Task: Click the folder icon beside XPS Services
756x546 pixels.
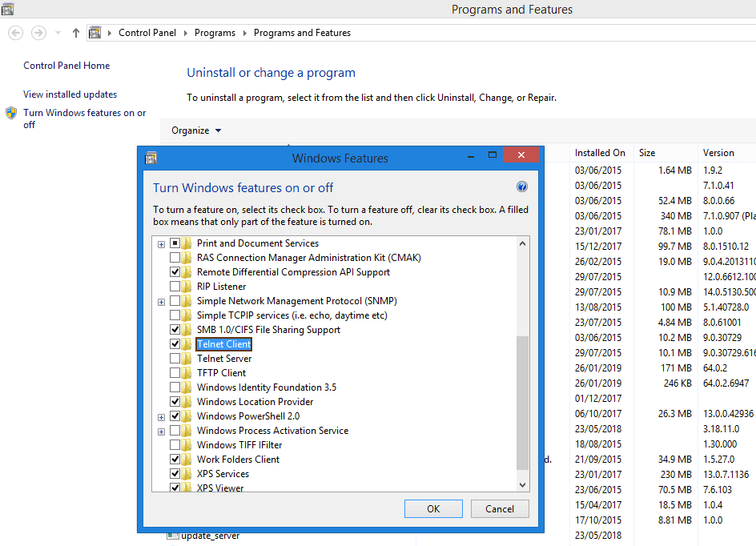Action: coord(187,474)
